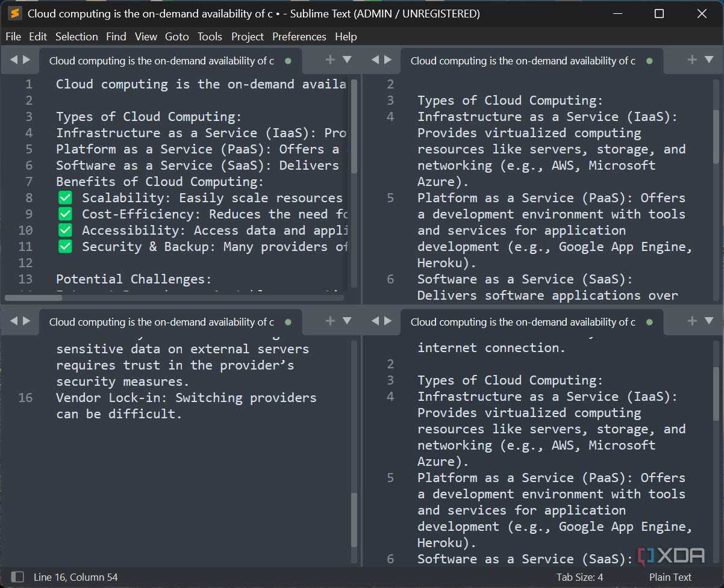Image resolution: width=724 pixels, height=588 pixels.
Task: Add new tab in bottom-right pane
Action: 692,321
